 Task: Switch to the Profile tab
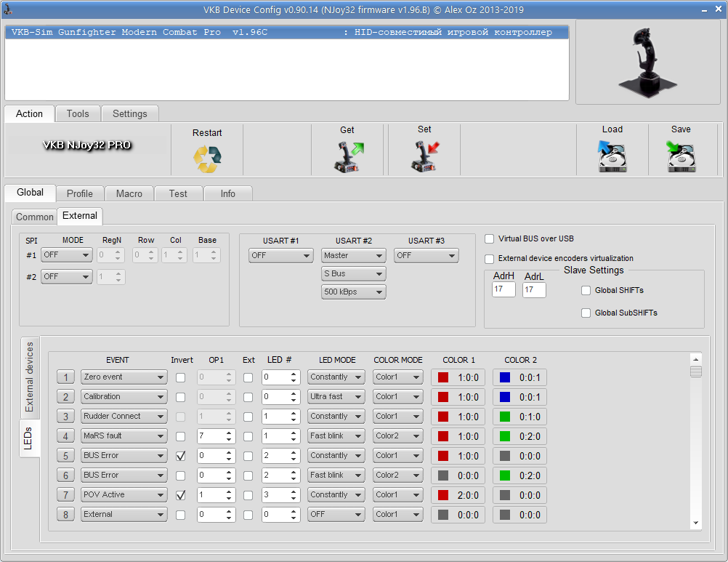(x=79, y=193)
